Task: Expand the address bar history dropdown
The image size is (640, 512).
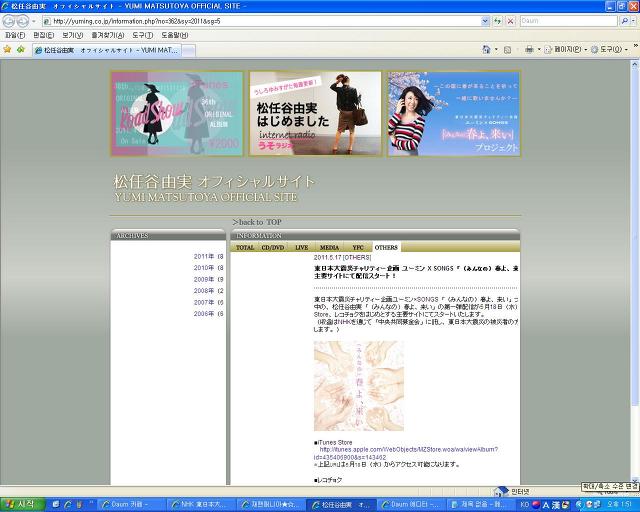Action: click(x=485, y=21)
